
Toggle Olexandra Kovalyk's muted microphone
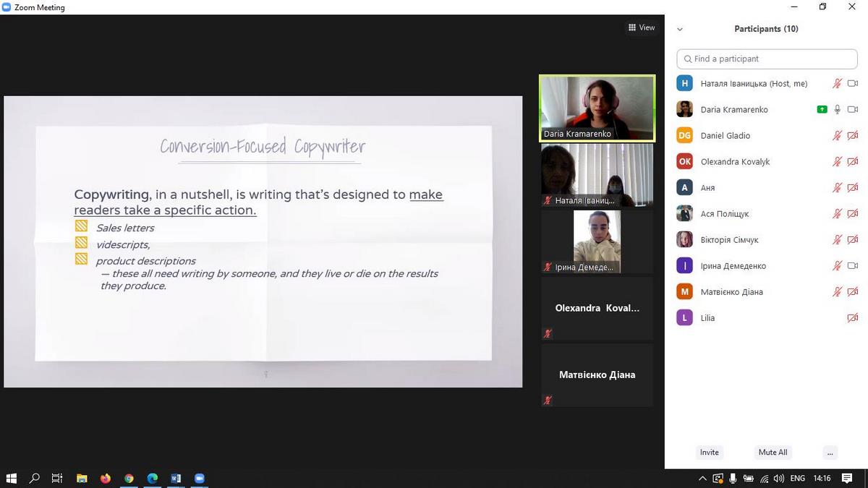pos(838,162)
